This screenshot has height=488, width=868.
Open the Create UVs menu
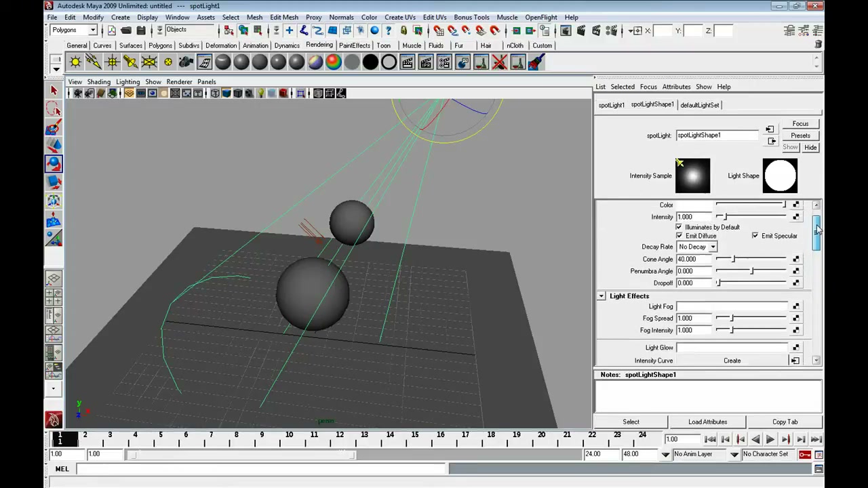tap(399, 18)
